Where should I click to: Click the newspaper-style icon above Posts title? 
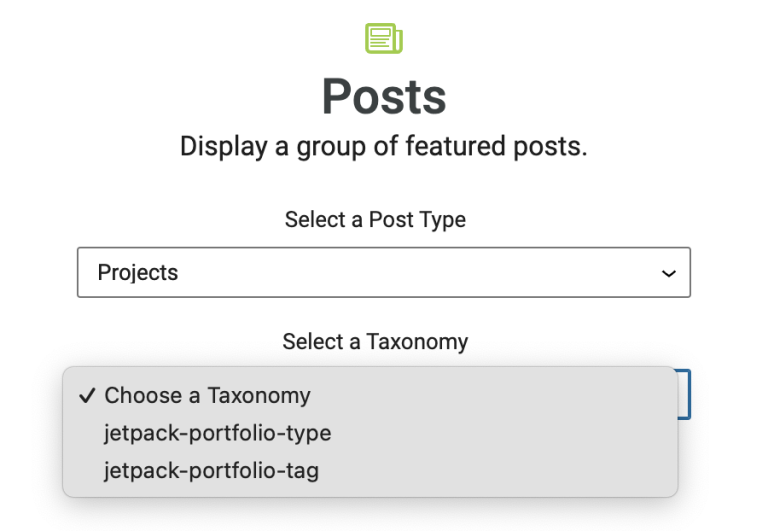tap(384, 38)
